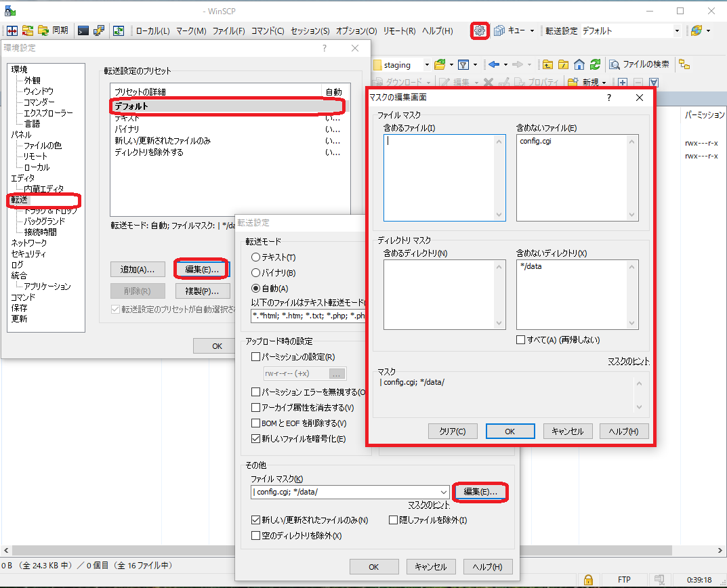Enable パーミッションの設定(R) checkbox
Image resolution: width=727 pixels, height=588 pixels.
[255, 356]
